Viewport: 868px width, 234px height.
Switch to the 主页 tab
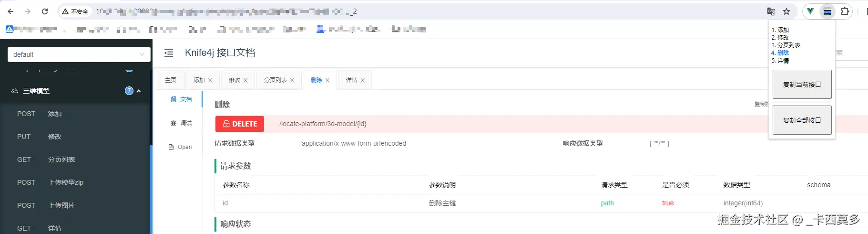coord(171,80)
